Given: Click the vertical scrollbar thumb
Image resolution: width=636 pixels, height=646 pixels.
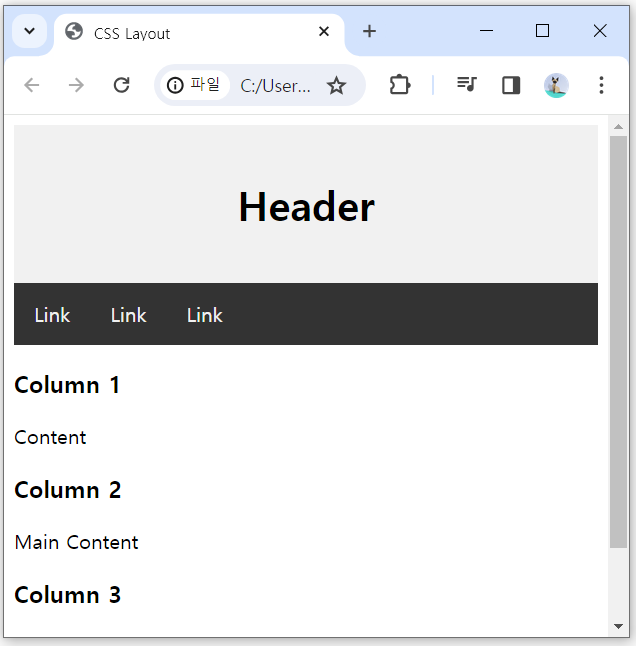Looking at the screenshot, I should 618,342.
